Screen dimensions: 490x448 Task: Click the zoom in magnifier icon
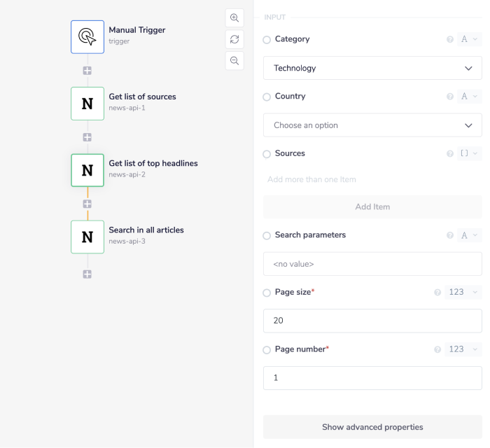tap(234, 17)
